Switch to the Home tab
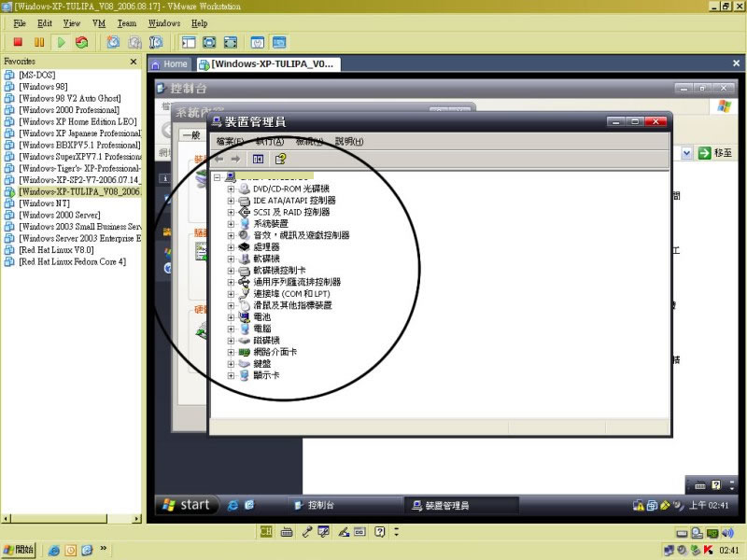This screenshot has width=747, height=560. point(170,64)
